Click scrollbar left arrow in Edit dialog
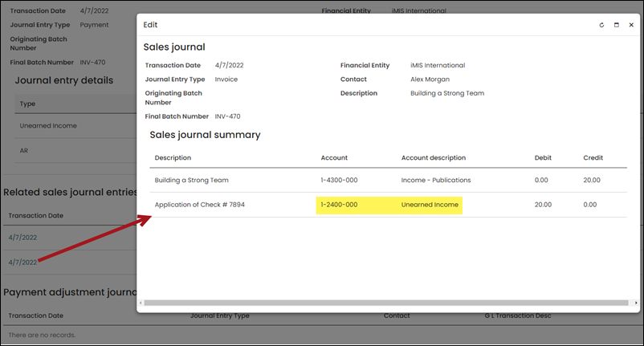 141,303
